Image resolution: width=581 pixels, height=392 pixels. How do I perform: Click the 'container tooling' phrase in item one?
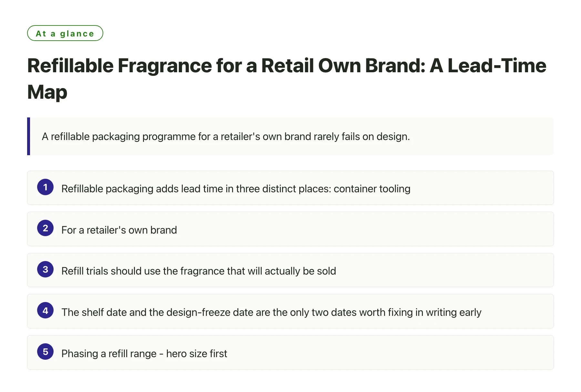372,189
